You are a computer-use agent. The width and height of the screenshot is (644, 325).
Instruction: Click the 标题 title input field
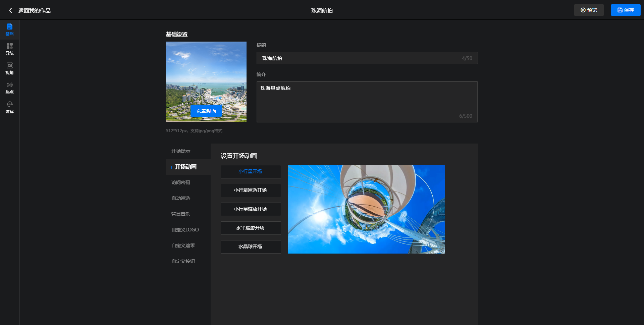pyautogui.click(x=359, y=58)
